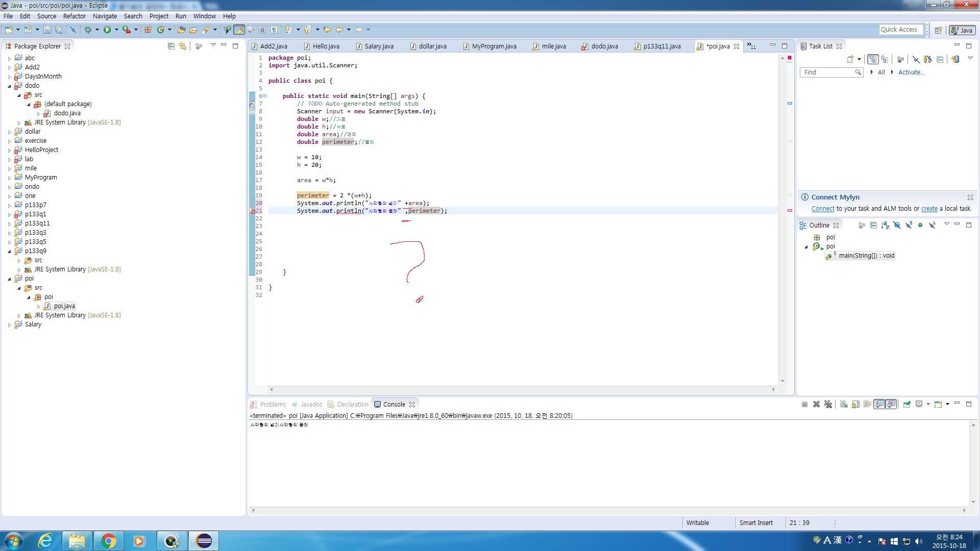Open the Project menu
Screen dimensions: 980x551
[159, 16]
